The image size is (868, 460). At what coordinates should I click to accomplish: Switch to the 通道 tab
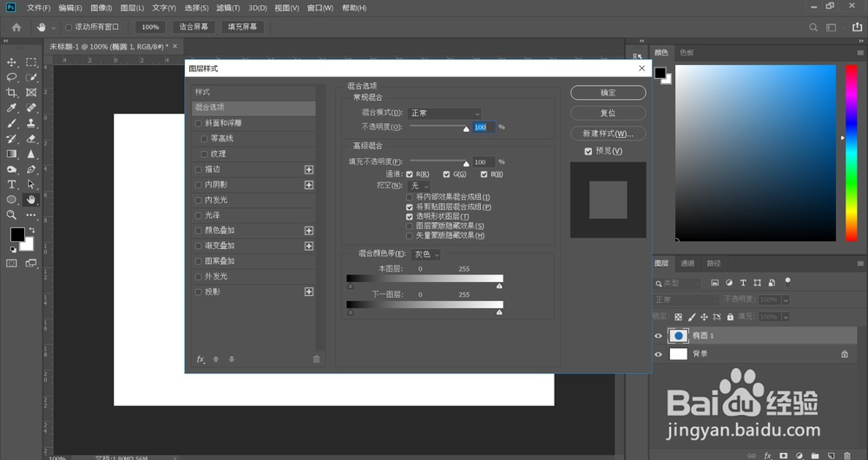[687, 264]
